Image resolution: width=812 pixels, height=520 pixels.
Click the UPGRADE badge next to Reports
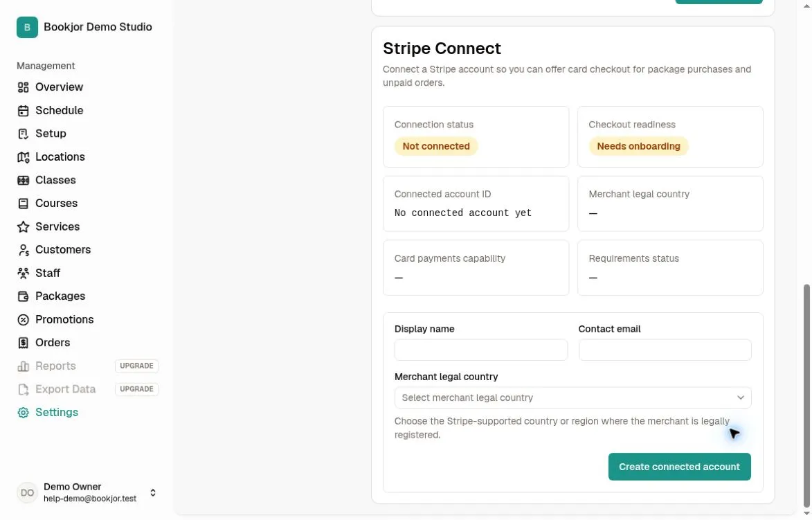136,366
